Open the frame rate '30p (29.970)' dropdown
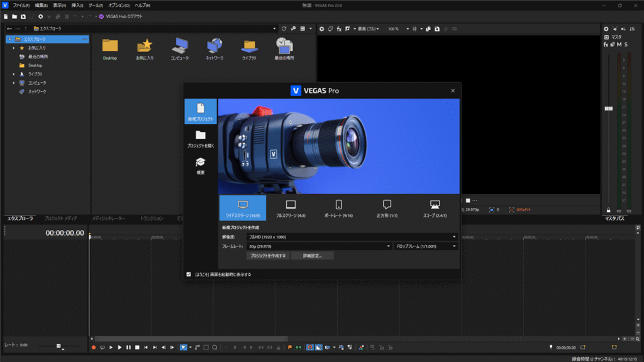Screen dimensions: 644x362 tap(319, 246)
